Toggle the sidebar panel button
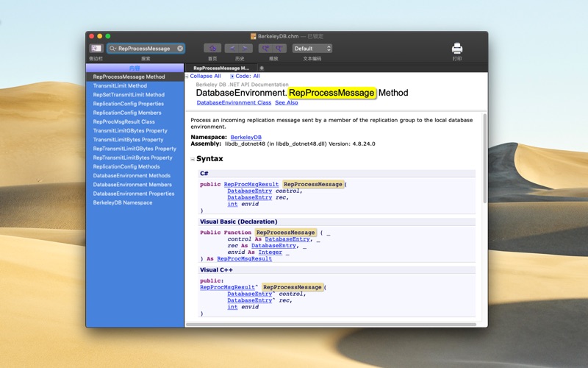The height and width of the screenshot is (368, 588). 96,49
